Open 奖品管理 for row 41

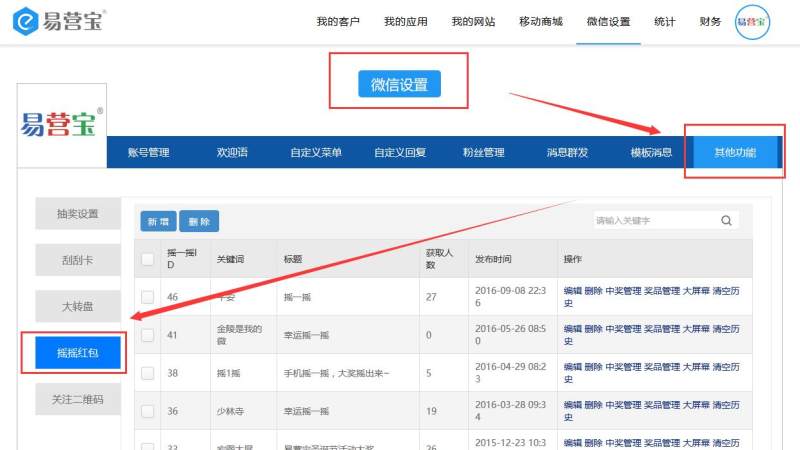coord(662,329)
